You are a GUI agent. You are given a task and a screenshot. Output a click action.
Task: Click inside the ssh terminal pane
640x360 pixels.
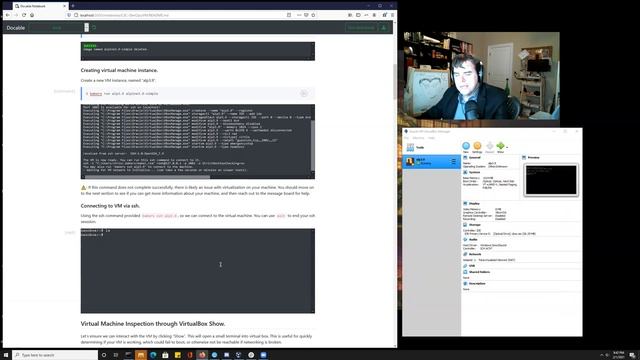(x=198, y=271)
